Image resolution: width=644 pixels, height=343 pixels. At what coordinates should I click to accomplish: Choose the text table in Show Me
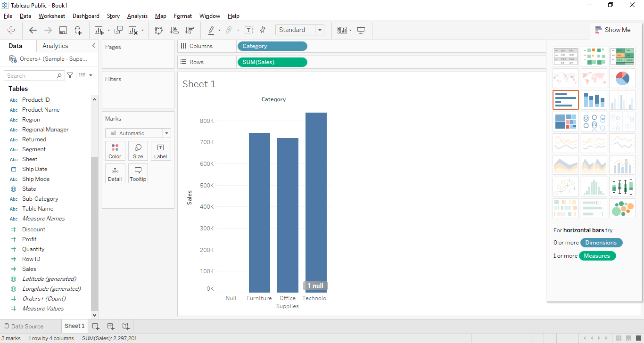[566, 57]
